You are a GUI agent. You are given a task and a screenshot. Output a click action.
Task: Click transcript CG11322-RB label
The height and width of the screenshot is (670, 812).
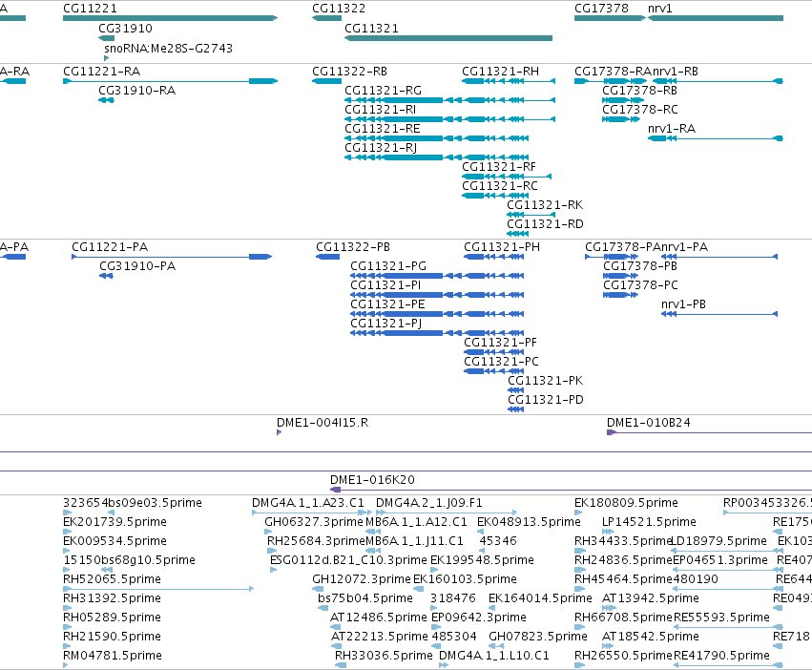click(349, 72)
